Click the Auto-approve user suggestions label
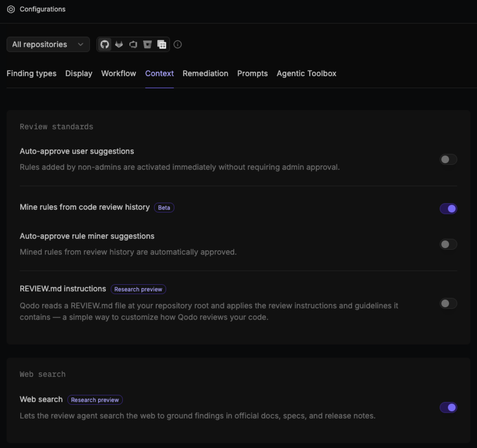Image resolution: width=477 pixels, height=448 pixels. (x=77, y=151)
